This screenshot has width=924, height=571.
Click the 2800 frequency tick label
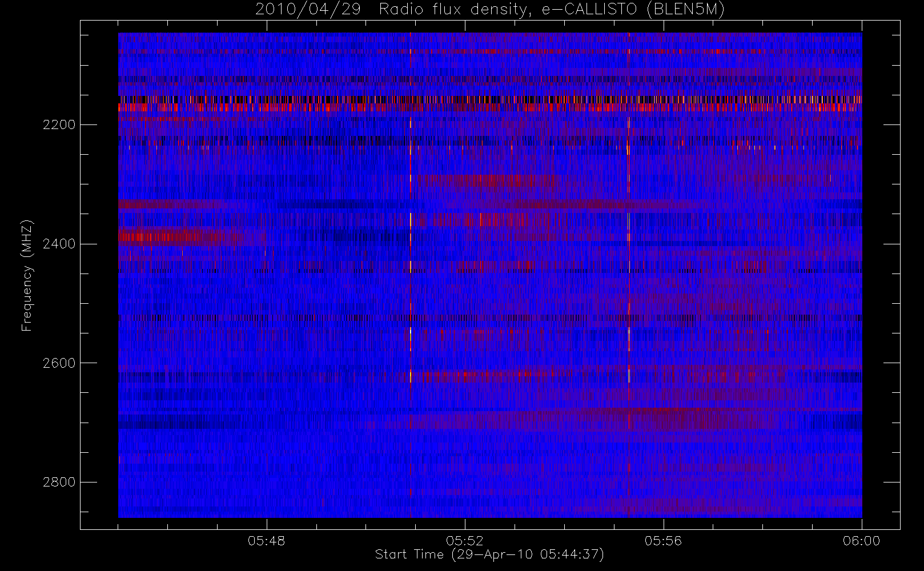[59, 482]
